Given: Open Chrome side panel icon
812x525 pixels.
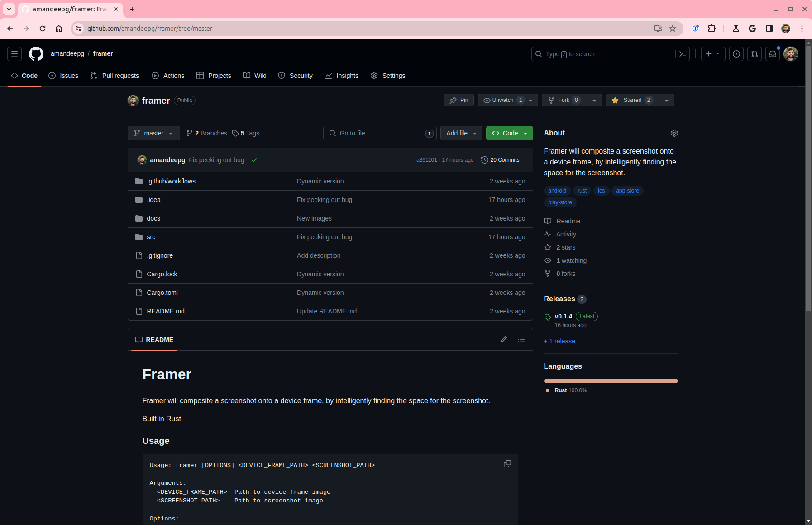Looking at the screenshot, I should coord(769,29).
